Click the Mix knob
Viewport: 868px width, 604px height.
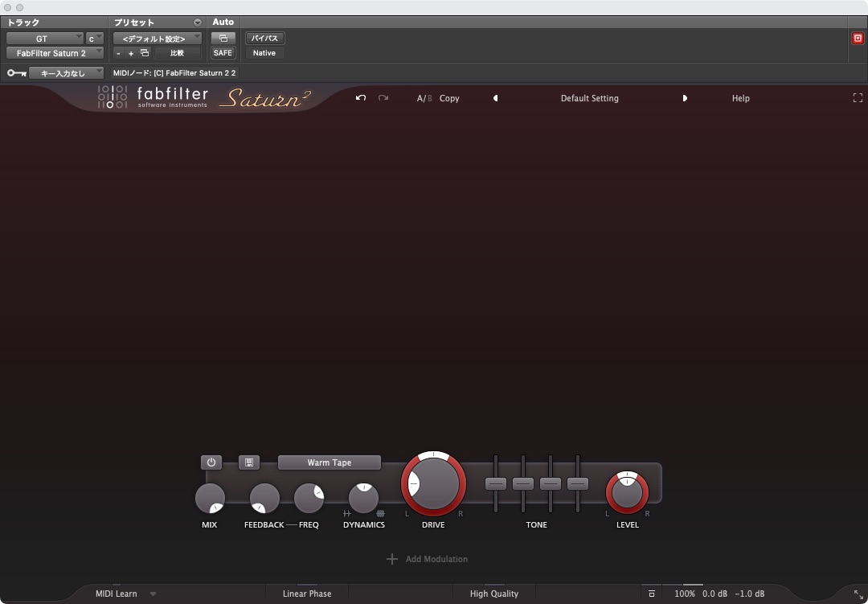point(210,498)
